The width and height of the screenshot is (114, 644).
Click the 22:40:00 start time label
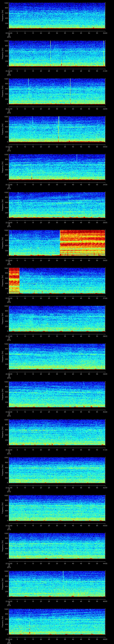pyautogui.click(x=9, y=450)
